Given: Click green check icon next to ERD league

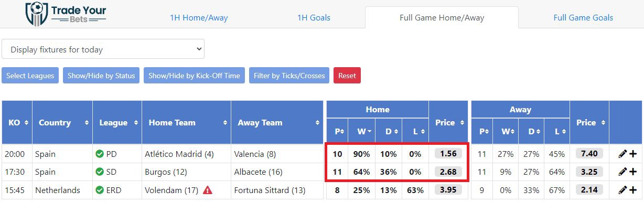Looking at the screenshot, I should pyautogui.click(x=100, y=190).
